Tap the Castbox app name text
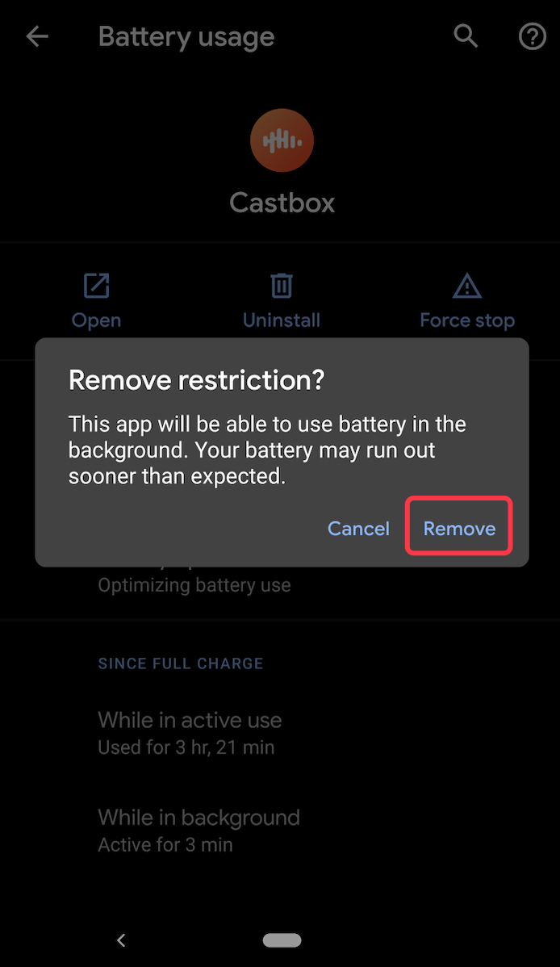 coord(282,203)
